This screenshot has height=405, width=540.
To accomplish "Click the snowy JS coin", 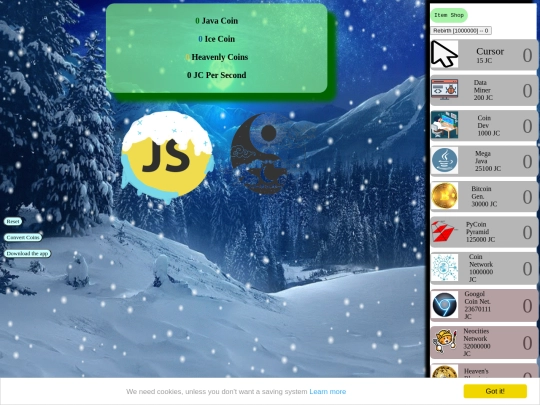I will (167, 158).
